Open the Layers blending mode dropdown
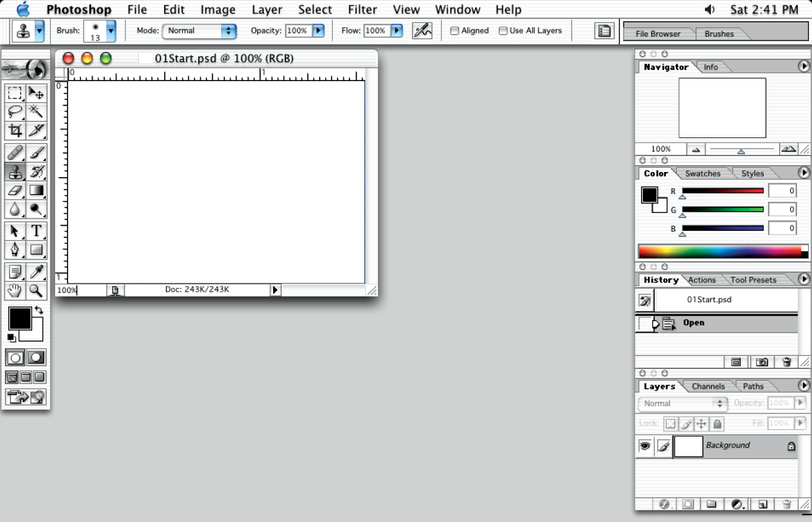The image size is (812, 522). pos(683,403)
